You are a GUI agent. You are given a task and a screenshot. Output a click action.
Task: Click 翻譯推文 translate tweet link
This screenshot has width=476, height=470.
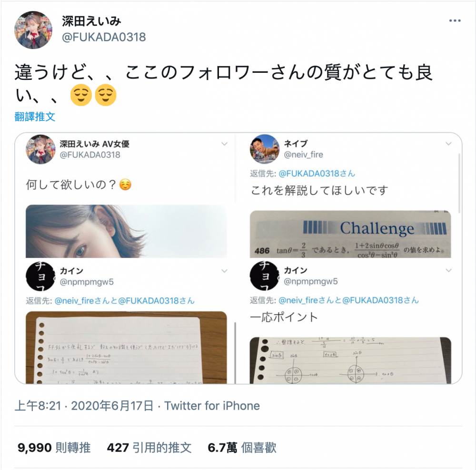coord(35,117)
